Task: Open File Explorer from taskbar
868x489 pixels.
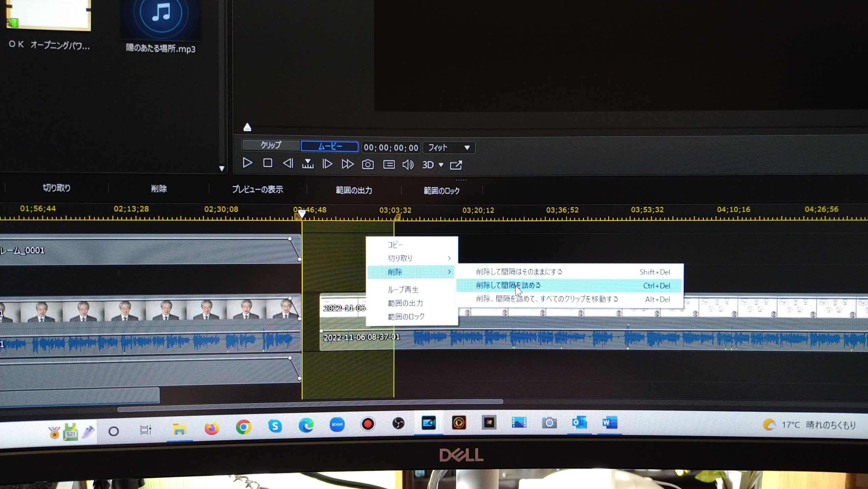Action: tap(179, 430)
